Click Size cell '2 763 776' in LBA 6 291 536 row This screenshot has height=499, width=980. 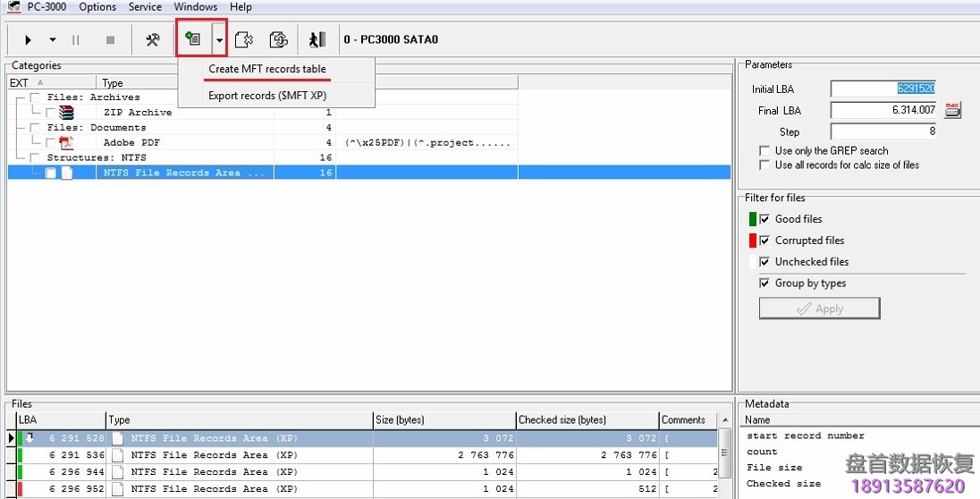444,455
